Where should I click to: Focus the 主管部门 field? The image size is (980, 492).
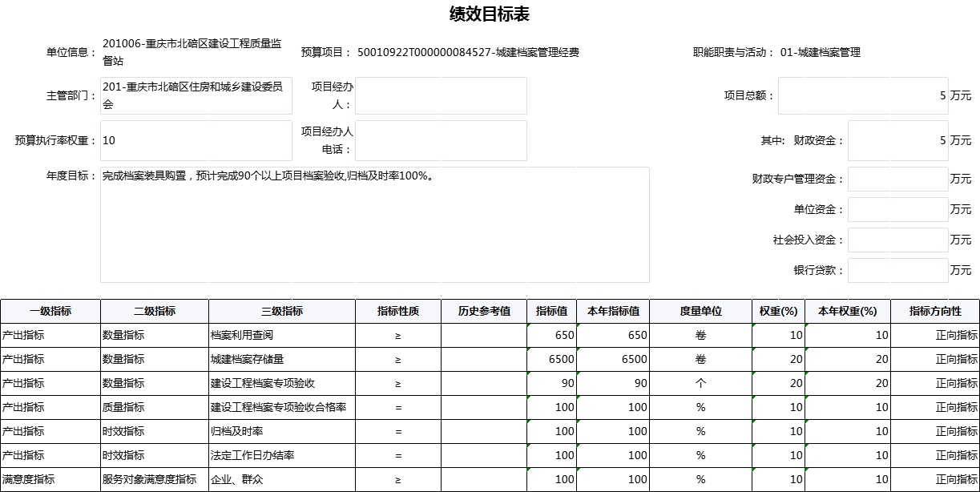click(196, 95)
